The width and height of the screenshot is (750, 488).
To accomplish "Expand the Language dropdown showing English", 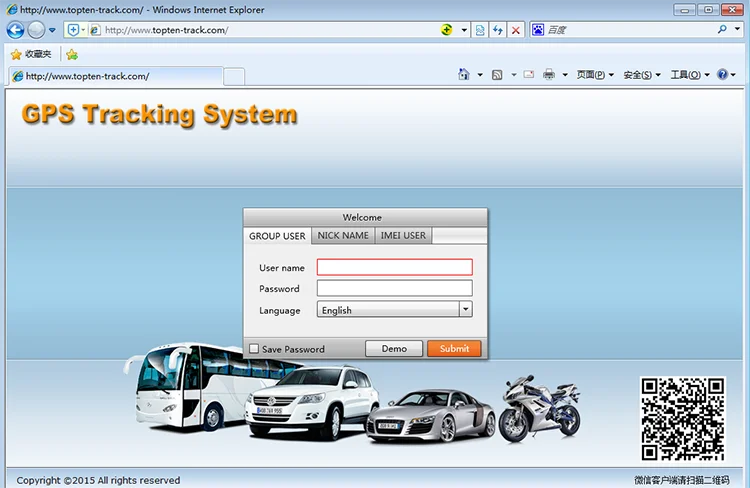I will click(x=465, y=310).
